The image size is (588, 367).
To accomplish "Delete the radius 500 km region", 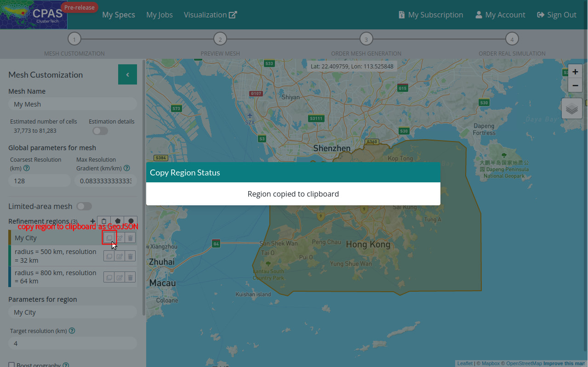I will (x=131, y=256).
